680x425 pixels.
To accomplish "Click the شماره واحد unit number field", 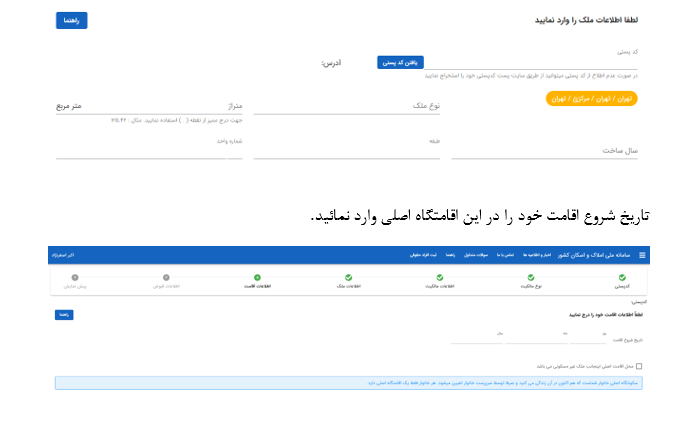I will [149, 147].
